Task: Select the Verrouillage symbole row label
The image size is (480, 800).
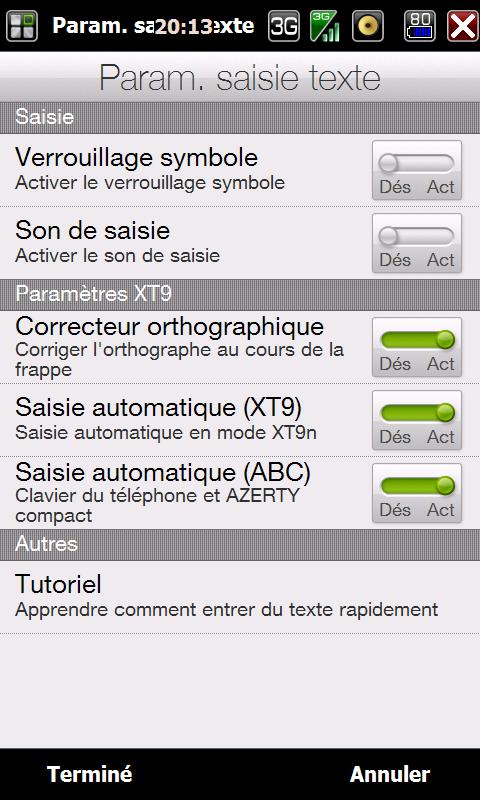Action: (x=136, y=158)
